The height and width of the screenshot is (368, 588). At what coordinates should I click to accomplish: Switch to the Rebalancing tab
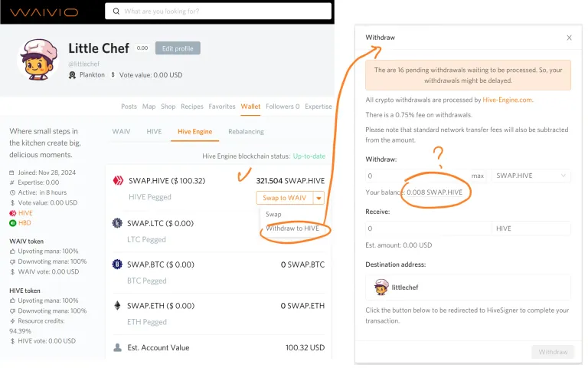tap(246, 131)
